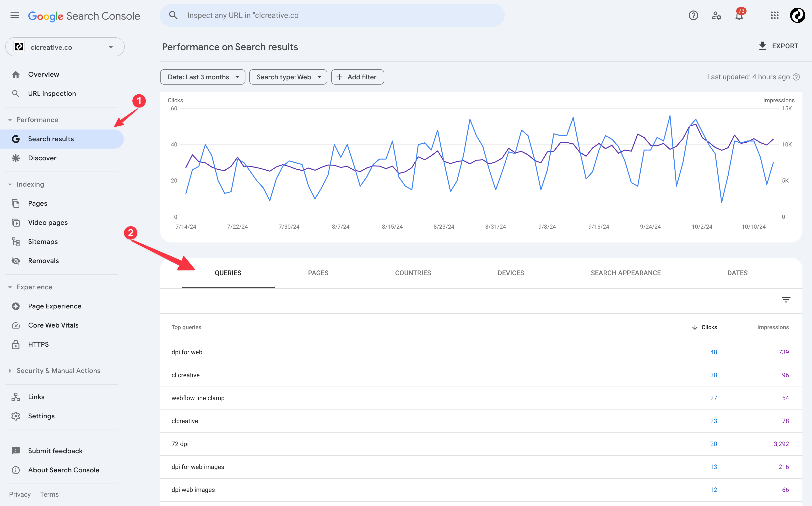
Task: Click the HTTPS padlock icon
Action: (16, 344)
